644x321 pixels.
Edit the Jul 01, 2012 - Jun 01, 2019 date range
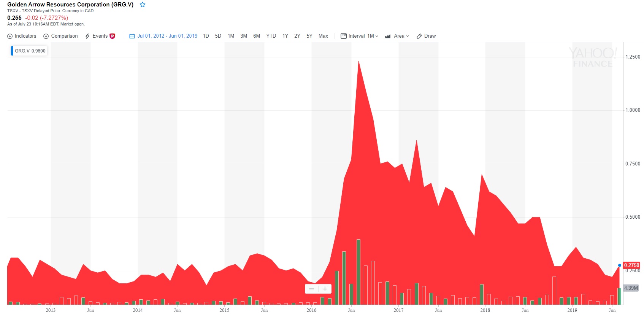[x=167, y=36]
